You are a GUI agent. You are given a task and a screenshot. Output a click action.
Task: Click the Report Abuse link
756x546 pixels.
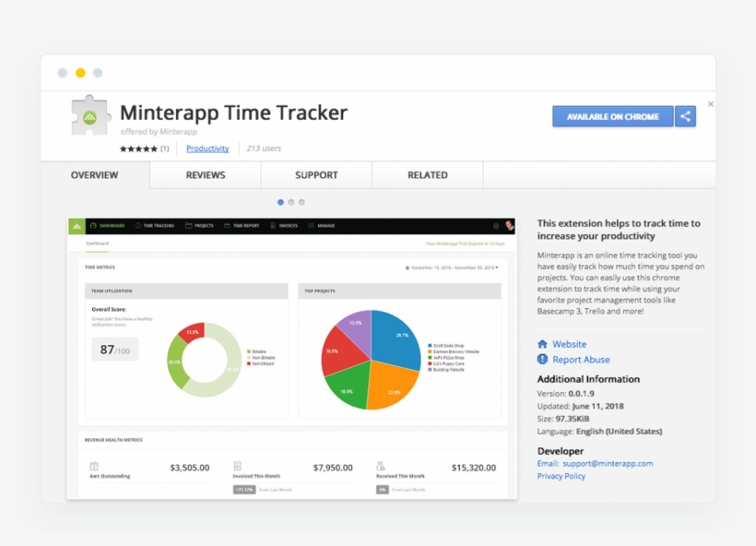581,360
